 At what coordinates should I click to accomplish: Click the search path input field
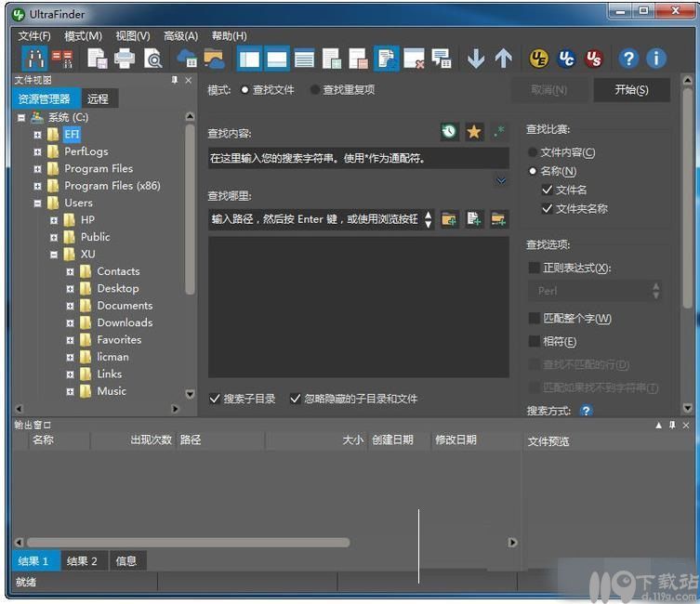[x=315, y=219]
